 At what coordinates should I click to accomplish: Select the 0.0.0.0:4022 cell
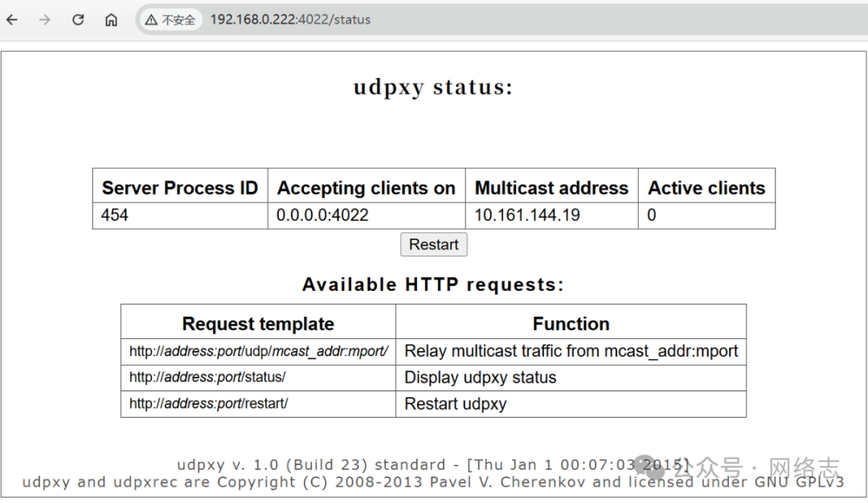pos(366,215)
